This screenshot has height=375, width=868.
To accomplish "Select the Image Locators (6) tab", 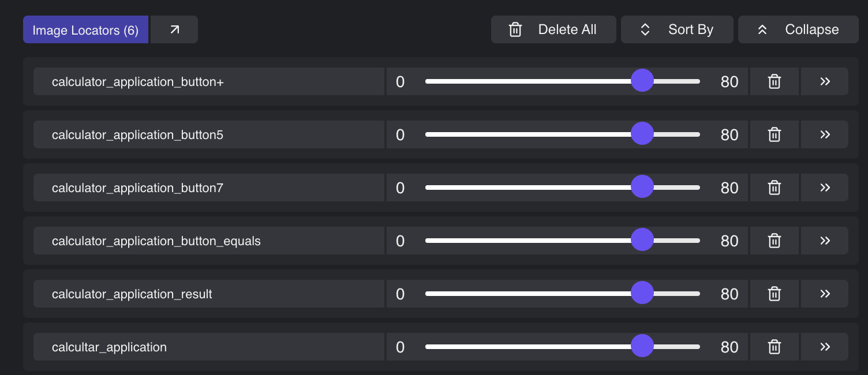I will coord(85,29).
